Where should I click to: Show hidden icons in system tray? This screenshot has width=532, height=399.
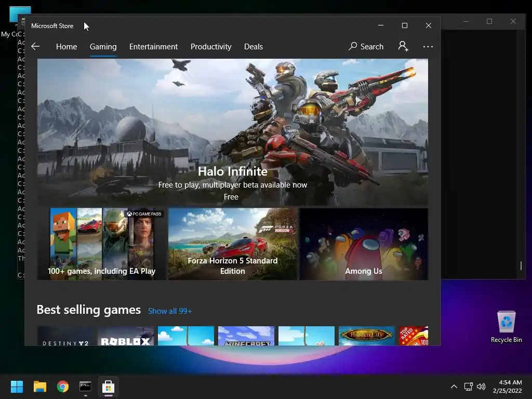(x=454, y=387)
